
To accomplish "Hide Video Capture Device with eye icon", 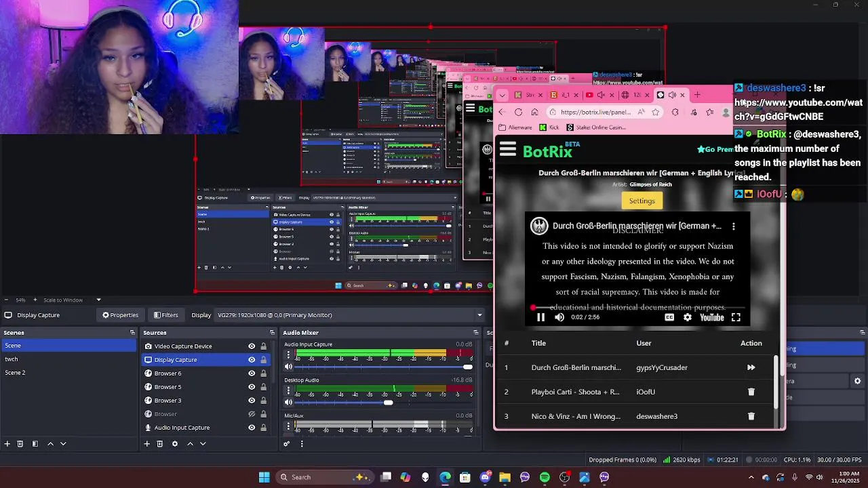I will click(252, 346).
